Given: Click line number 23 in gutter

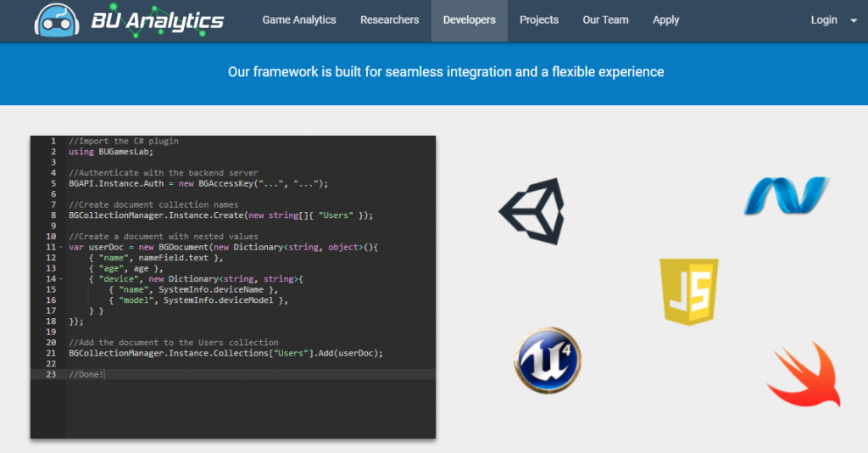Looking at the screenshot, I should tap(51, 374).
